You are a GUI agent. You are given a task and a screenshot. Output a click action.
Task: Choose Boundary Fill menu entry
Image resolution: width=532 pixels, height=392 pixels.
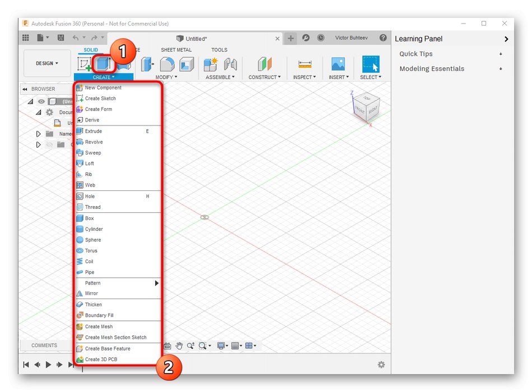coord(118,315)
